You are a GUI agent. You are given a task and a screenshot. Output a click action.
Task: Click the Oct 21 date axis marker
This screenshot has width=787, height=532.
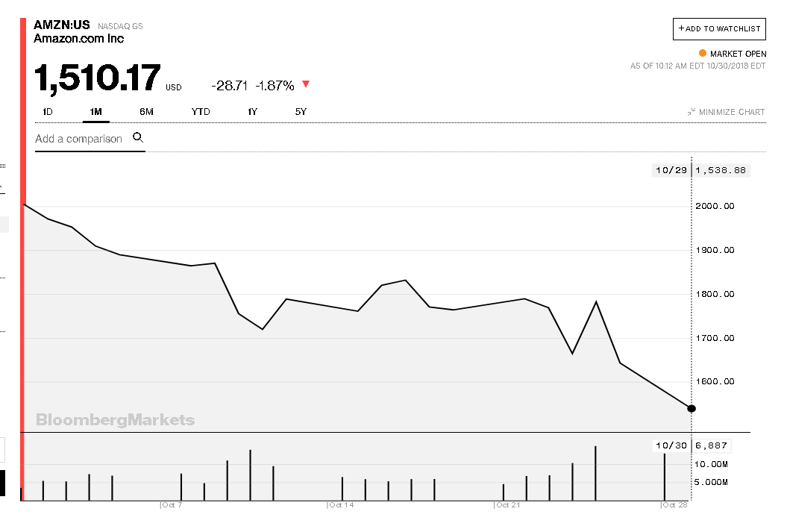pos(508,505)
